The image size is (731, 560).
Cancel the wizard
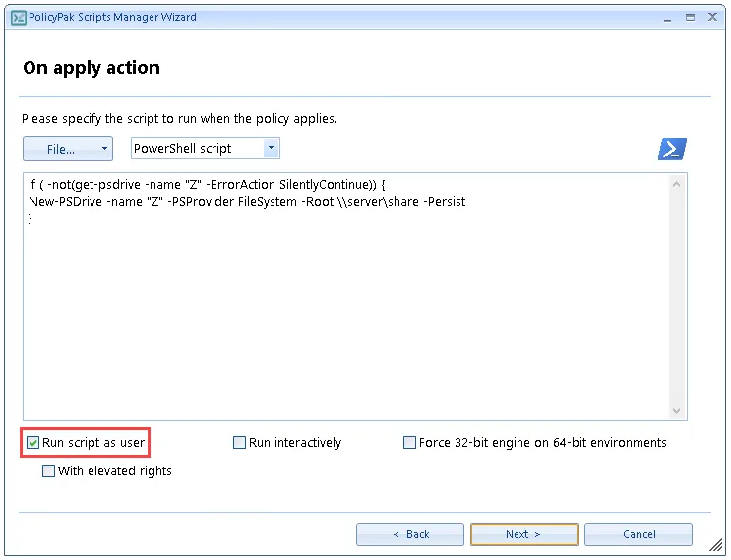pyautogui.click(x=638, y=534)
